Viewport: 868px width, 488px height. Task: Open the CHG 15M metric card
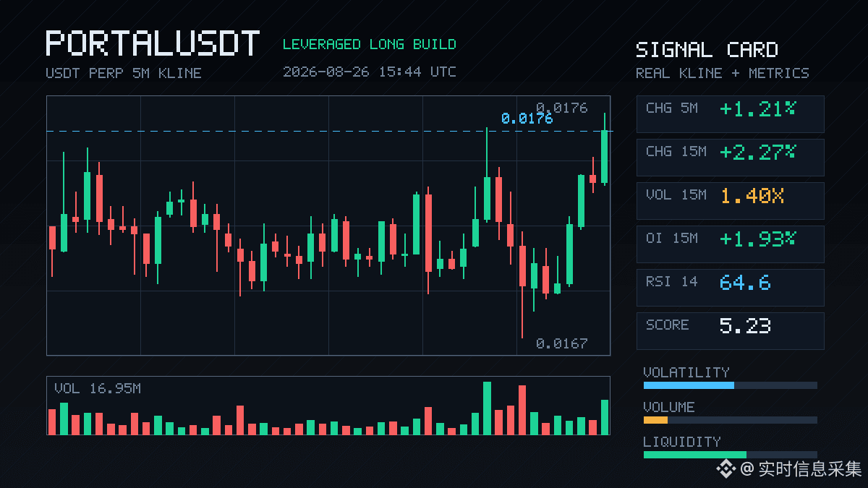point(731,157)
